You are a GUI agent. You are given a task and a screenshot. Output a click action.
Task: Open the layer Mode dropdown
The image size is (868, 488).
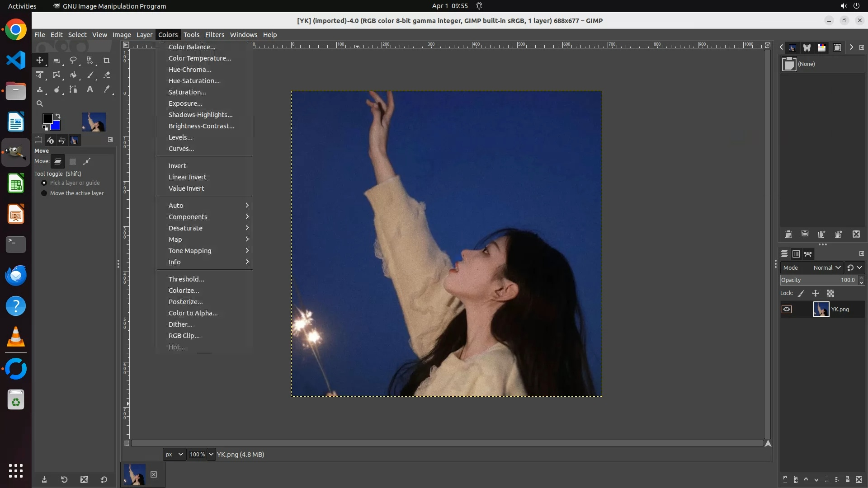(827, 267)
